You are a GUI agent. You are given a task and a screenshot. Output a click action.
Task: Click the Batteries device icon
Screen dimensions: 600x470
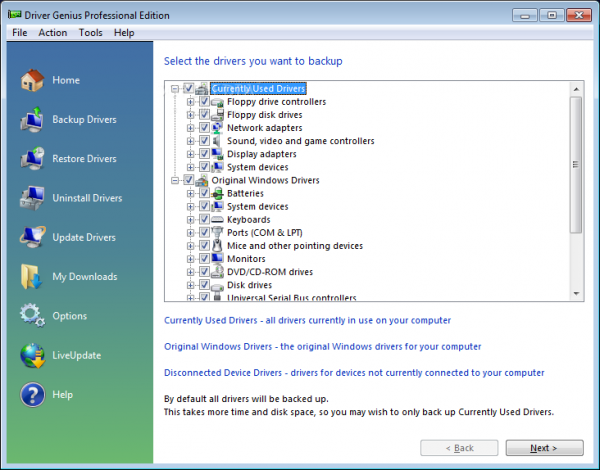click(217, 193)
